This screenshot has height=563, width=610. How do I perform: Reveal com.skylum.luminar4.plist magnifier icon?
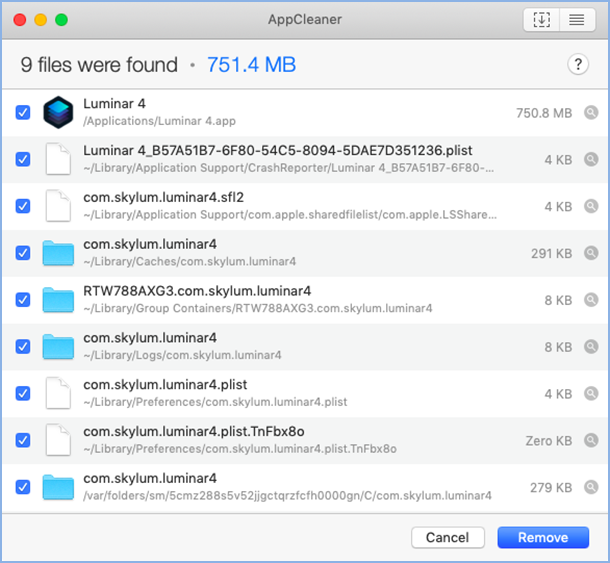click(591, 393)
